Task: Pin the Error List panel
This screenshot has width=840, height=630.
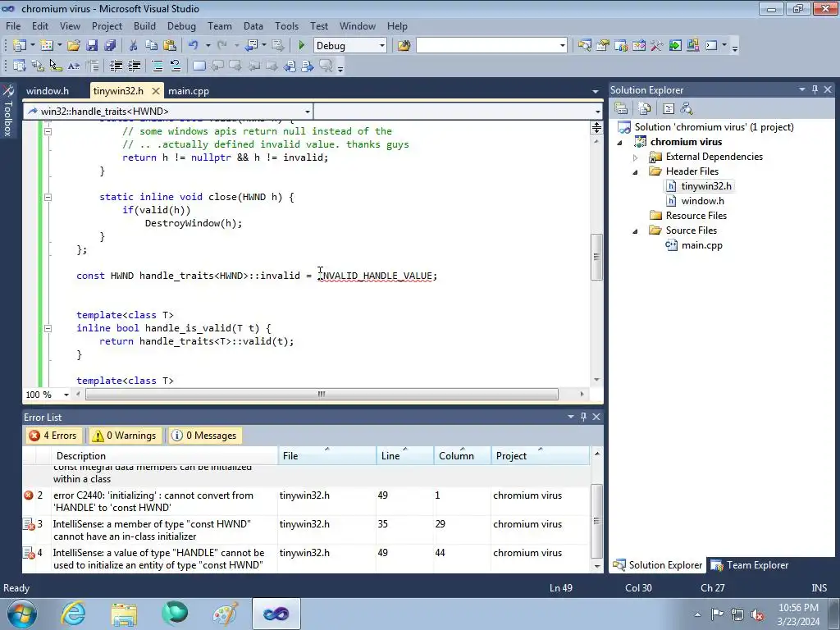Action: 583,416
